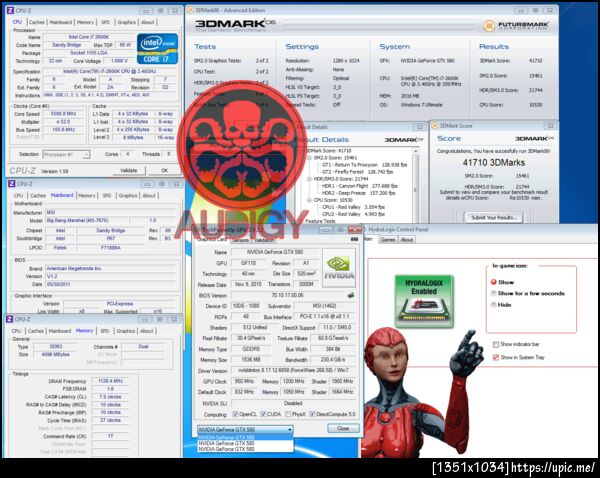Screen dimensions: 600x478
Task: Open SPD tab in the Mainboard CPU-Z window
Action: (107, 196)
